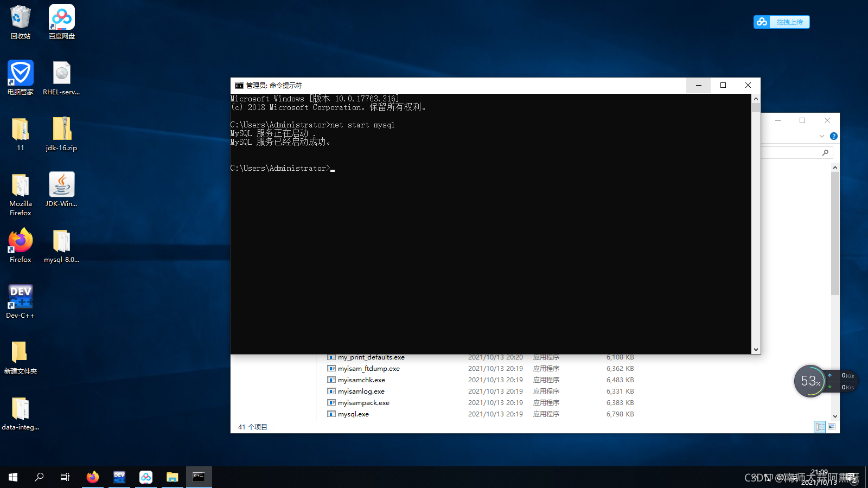Open Explorer help question mark icon
Screen dimensions: 868x488
834,136
